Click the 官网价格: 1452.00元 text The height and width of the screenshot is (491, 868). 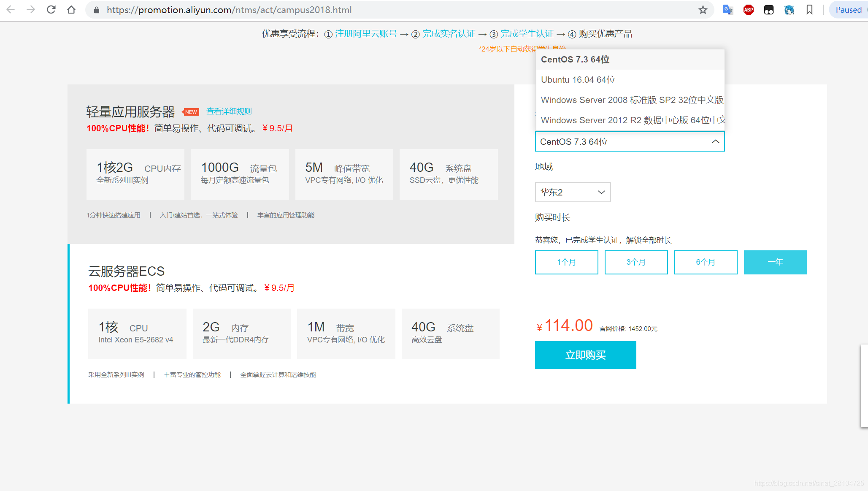click(x=628, y=328)
